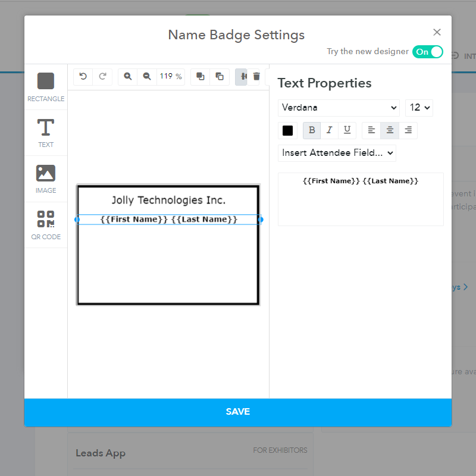Click the undo arrow icon
The height and width of the screenshot is (476, 476).
83,76
